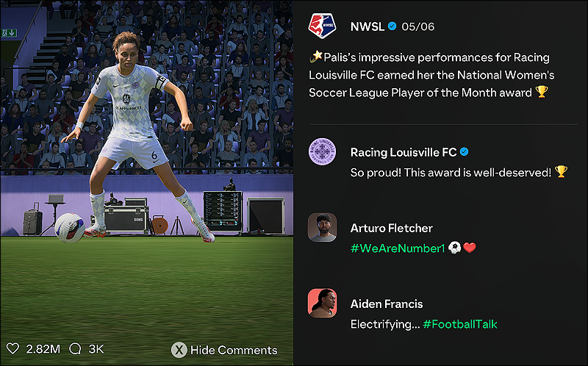This screenshot has height=366, width=588.
Task: Click Arturo Fletcher's username
Action: pyautogui.click(x=392, y=228)
